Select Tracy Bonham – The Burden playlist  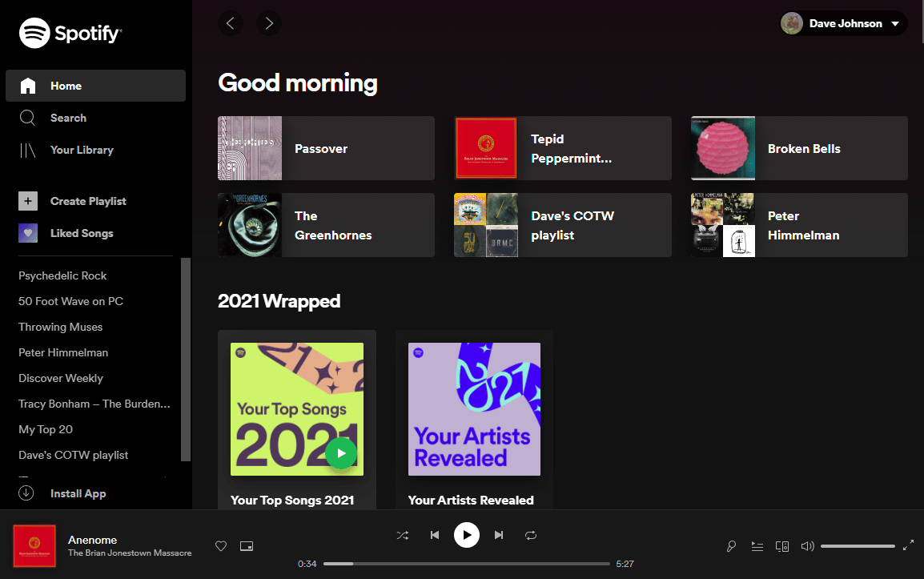point(94,404)
